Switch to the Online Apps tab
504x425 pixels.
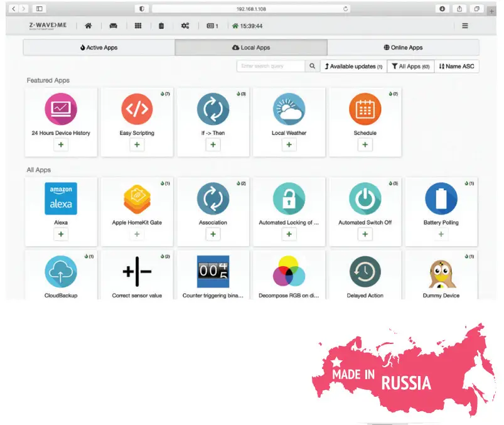[403, 48]
